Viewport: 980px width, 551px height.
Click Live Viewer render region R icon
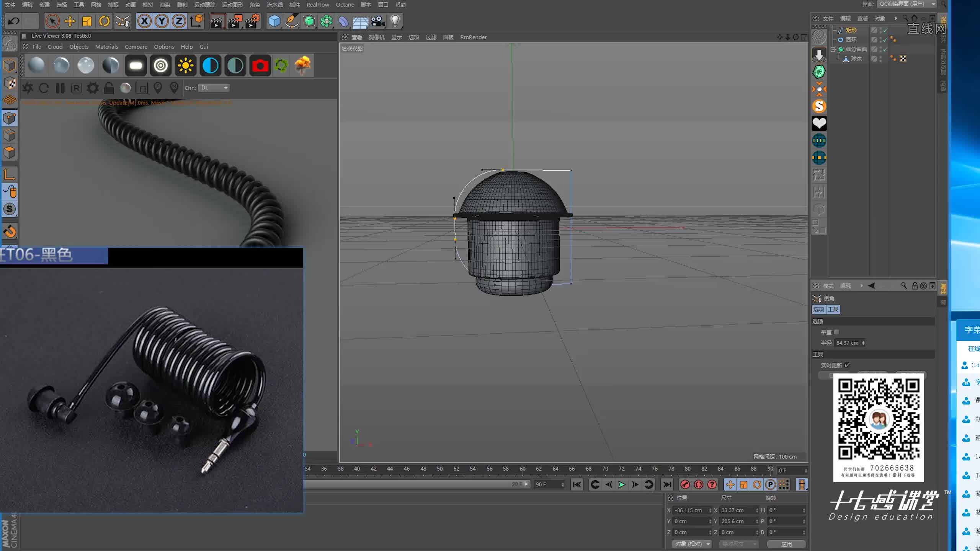click(77, 88)
